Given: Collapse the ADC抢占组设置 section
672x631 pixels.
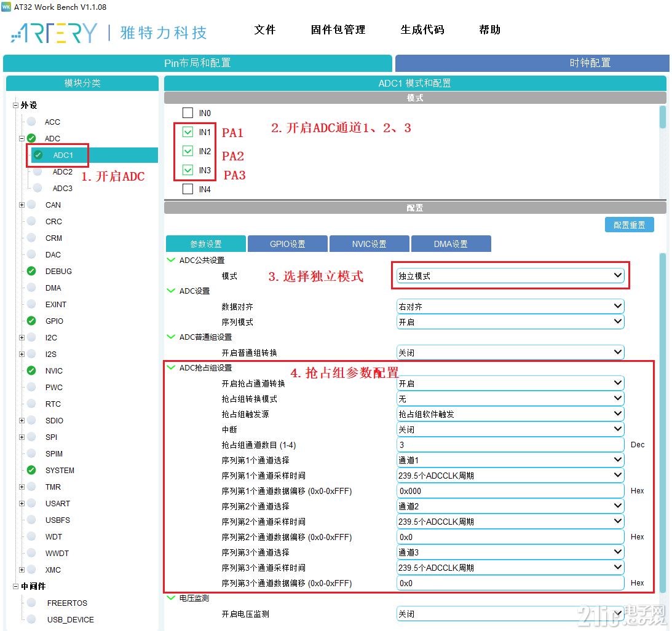Looking at the screenshot, I should click(x=171, y=367).
